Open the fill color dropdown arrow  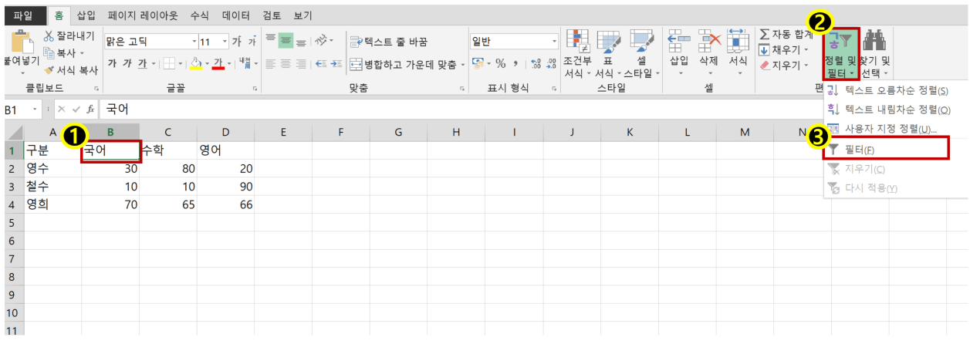click(x=206, y=64)
